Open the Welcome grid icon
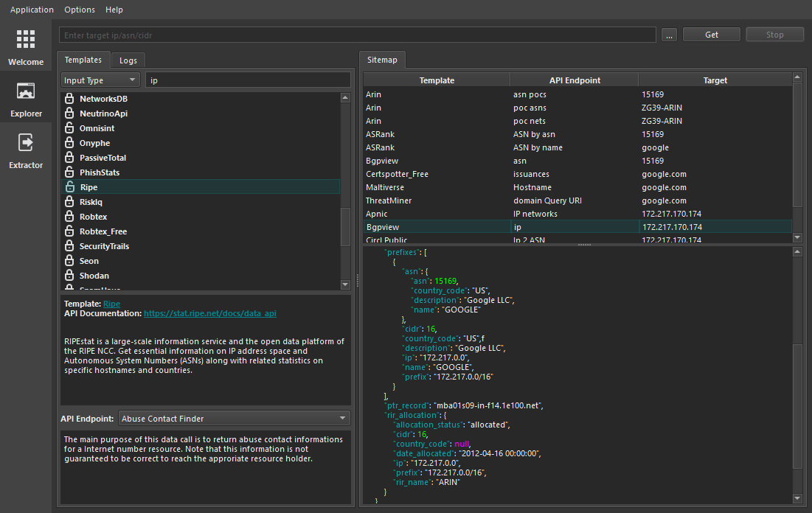812x513 pixels. point(25,39)
